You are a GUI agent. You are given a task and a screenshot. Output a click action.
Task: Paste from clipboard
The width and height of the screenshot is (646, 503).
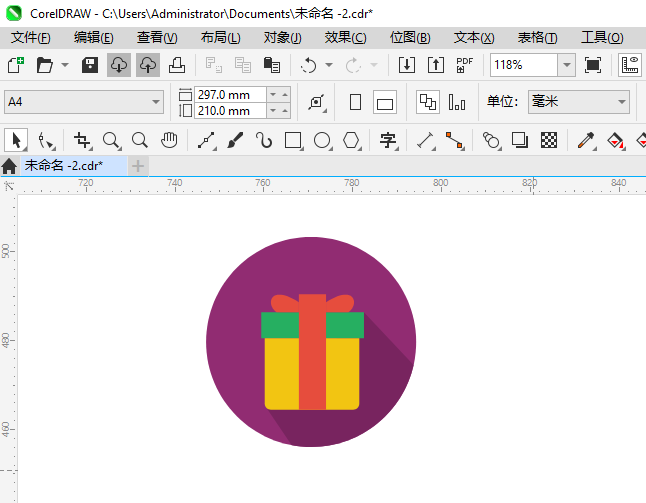click(272, 65)
